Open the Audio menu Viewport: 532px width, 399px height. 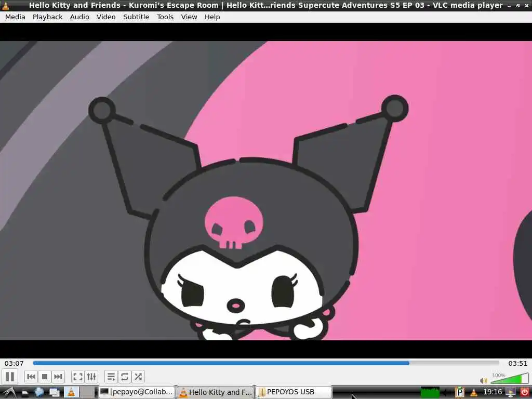(x=79, y=17)
